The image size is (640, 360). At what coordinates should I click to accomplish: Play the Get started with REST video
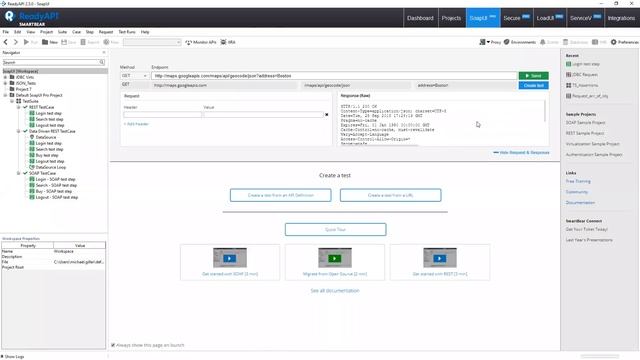440,258
